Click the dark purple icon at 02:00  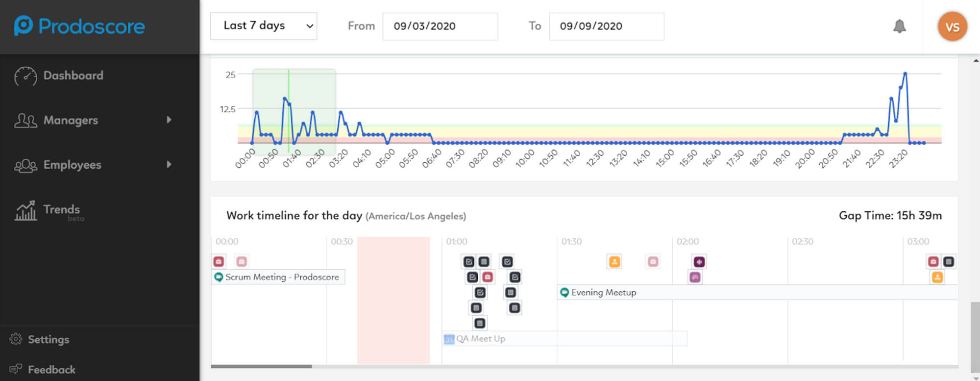pos(699,262)
